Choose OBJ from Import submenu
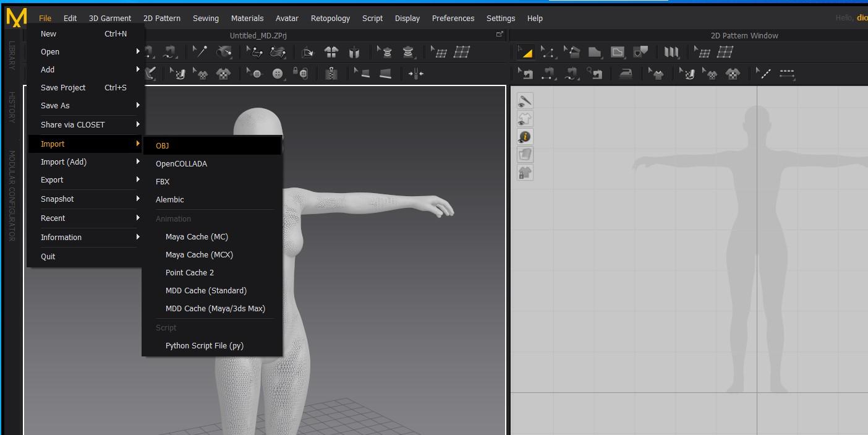This screenshot has width=868, height=435. pyautogui.click(x=162, y=146)
